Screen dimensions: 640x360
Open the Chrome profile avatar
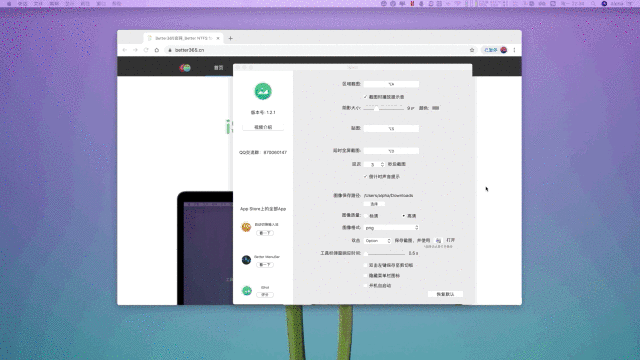[504, 50]
